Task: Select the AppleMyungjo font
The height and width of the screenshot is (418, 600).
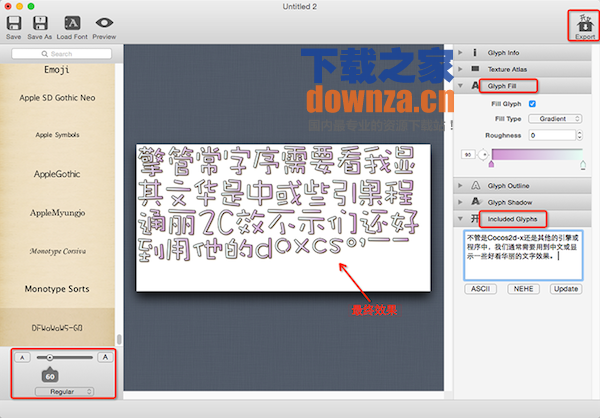Action: pos(57,213)
